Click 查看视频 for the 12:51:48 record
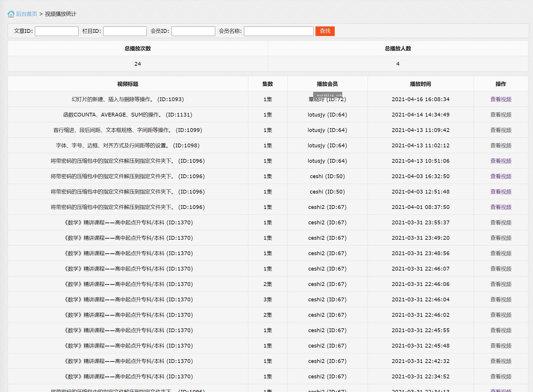The height and width of the screenshot is (392, 533). [501, 192]
